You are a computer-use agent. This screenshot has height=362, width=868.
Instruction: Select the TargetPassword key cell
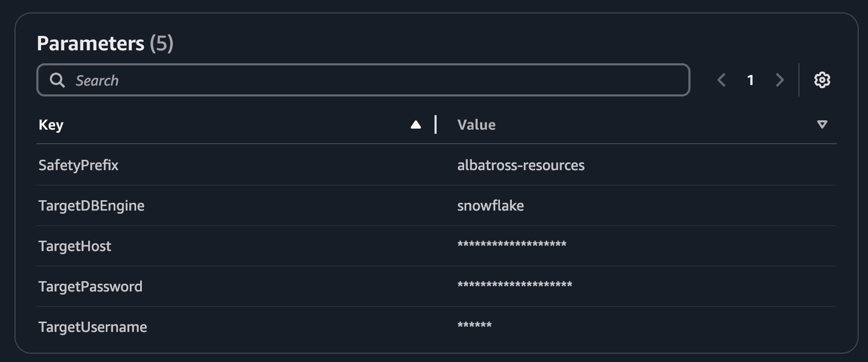pyautogui.click(x=90, y=286)
